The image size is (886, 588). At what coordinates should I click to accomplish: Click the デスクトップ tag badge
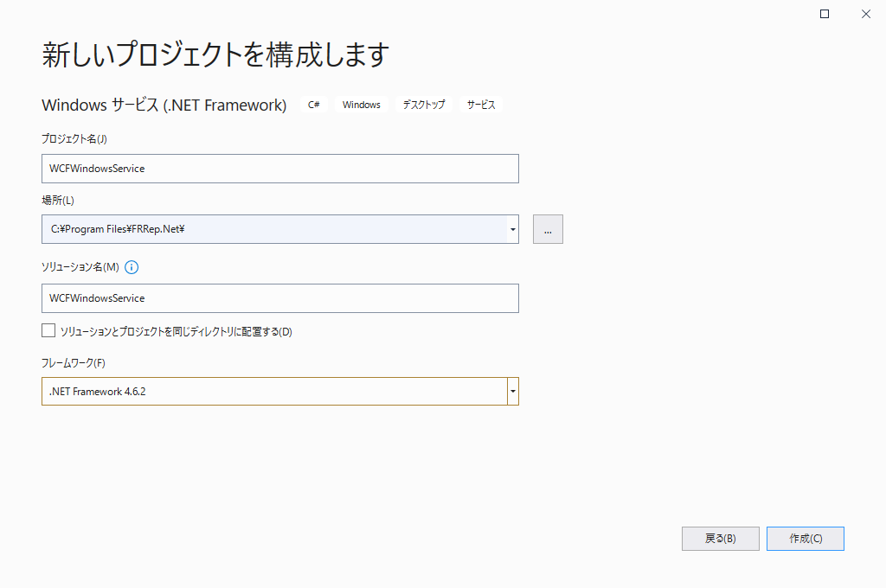(423, 105)
